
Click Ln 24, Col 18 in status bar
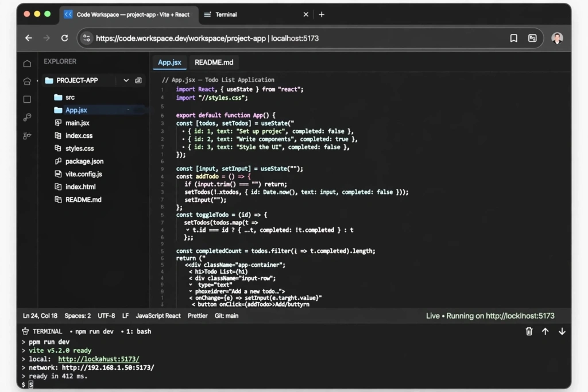click(x=40, y=316)
